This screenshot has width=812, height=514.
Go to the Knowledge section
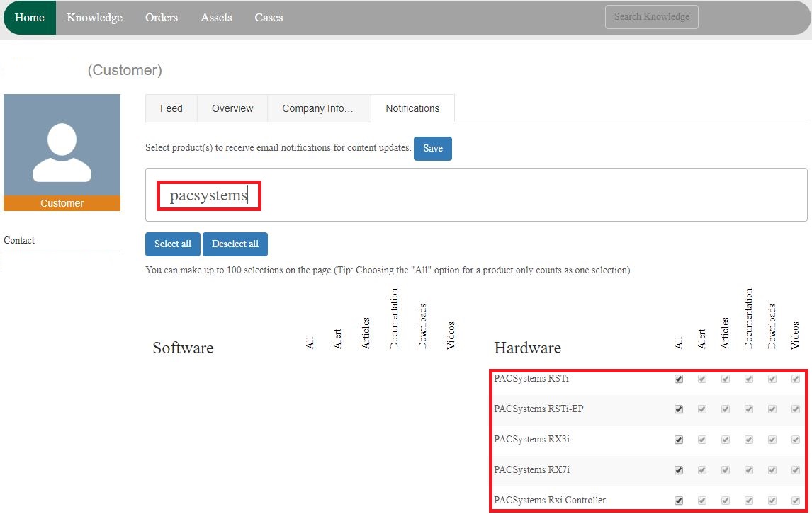[x=95, y=18]
